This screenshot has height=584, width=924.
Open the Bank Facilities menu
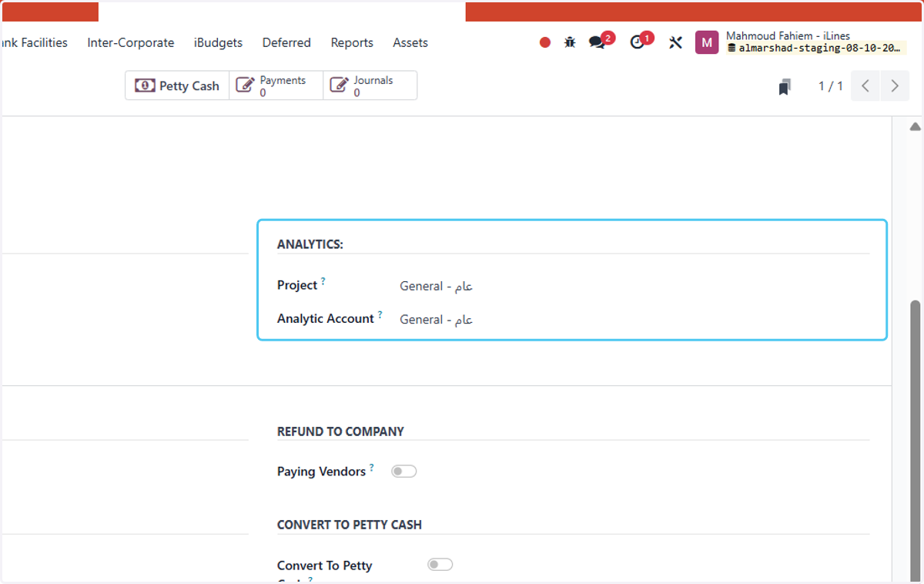[34, 42]
